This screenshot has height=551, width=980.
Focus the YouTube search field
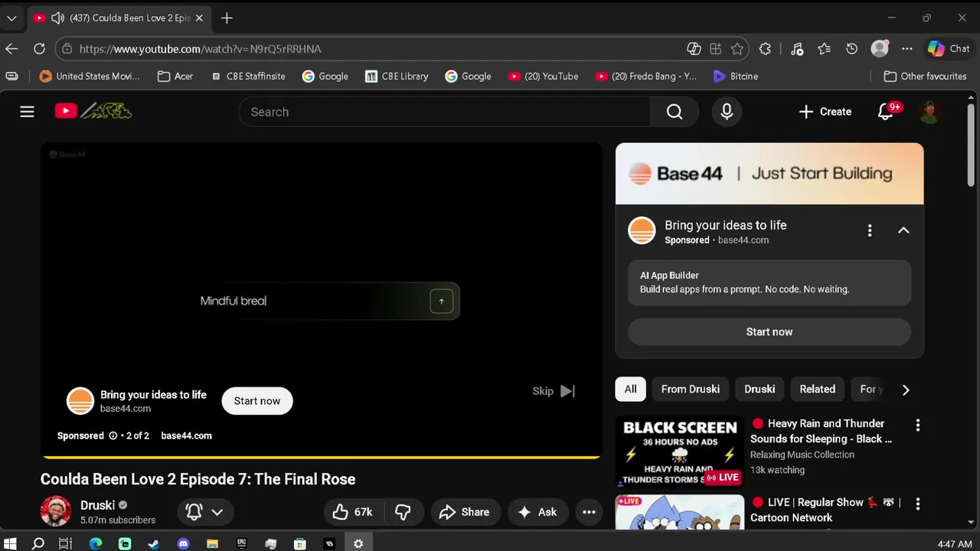(444, 112)
